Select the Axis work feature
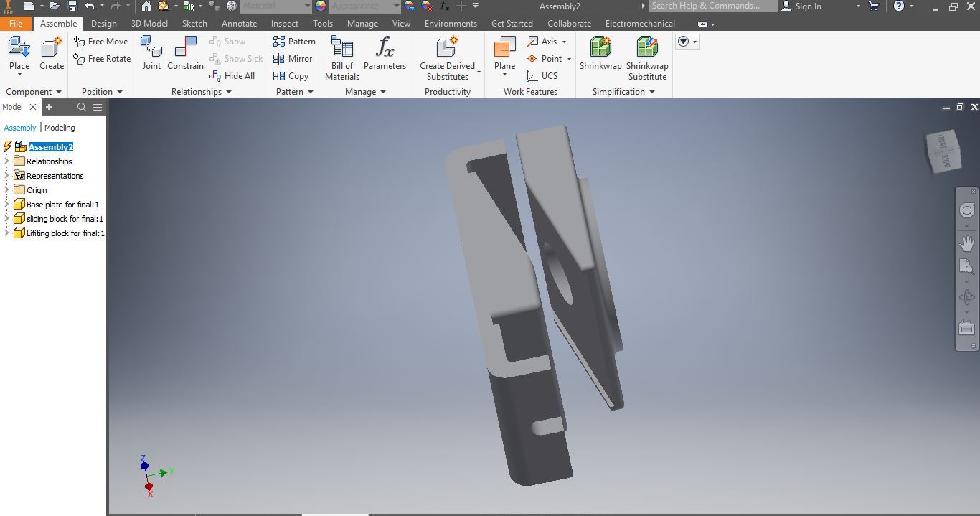 [x=546, y=42]
